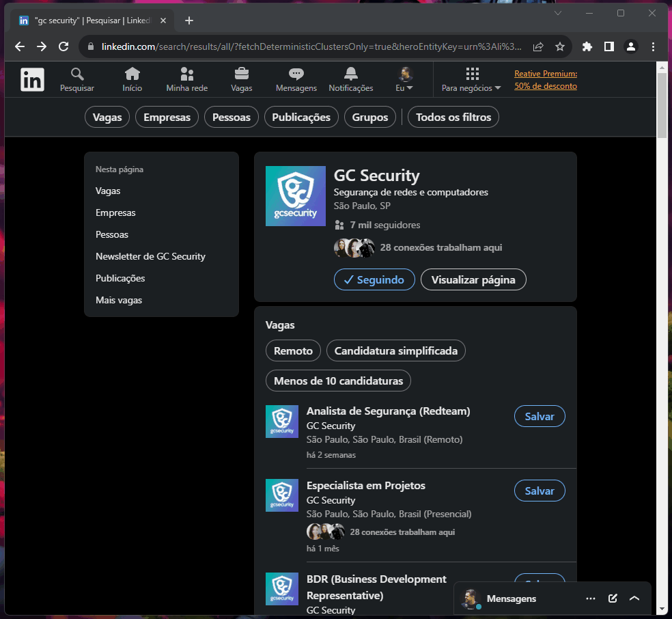Click logo beside Especialista em Projetos job
The width and height of the screenshot is (672, 619).
point(282,495)
